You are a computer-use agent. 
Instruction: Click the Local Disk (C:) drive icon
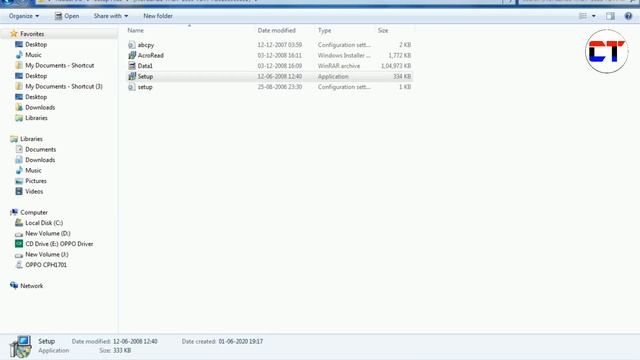[x=19, y=222]
